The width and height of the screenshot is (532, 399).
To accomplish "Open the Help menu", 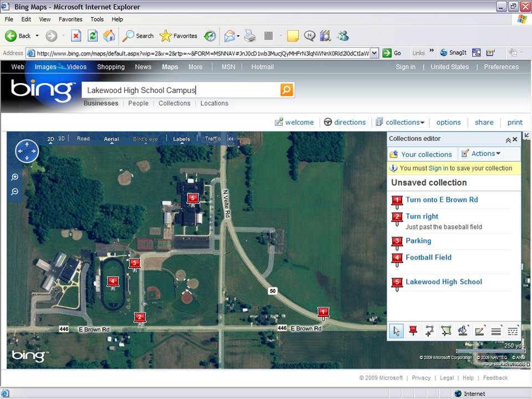I will 117,19.
